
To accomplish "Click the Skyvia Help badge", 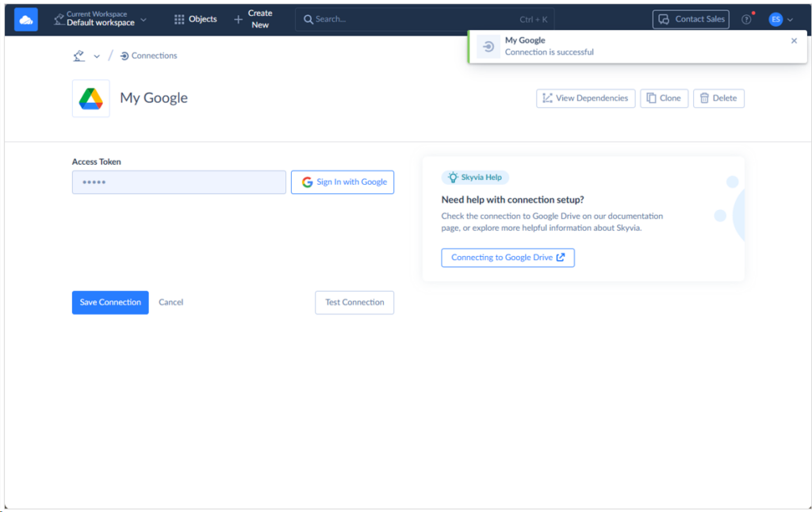I will pyautogui.click(x=475, y=178).
